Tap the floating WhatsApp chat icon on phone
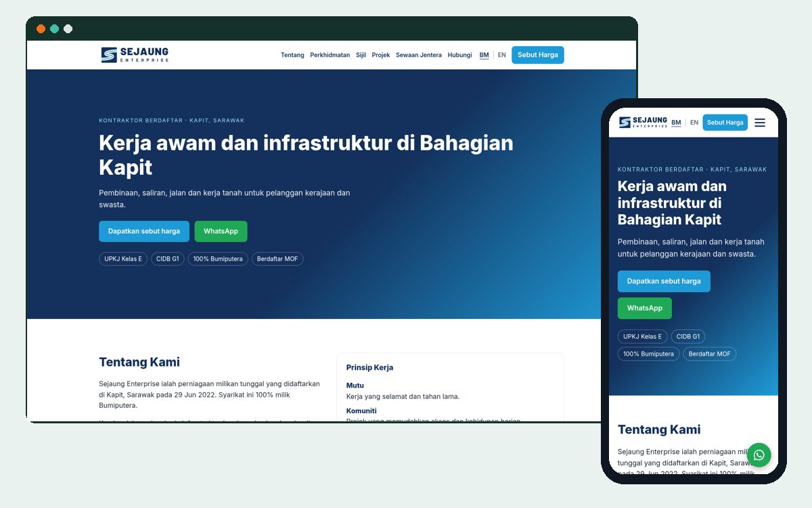 point(759,455)
